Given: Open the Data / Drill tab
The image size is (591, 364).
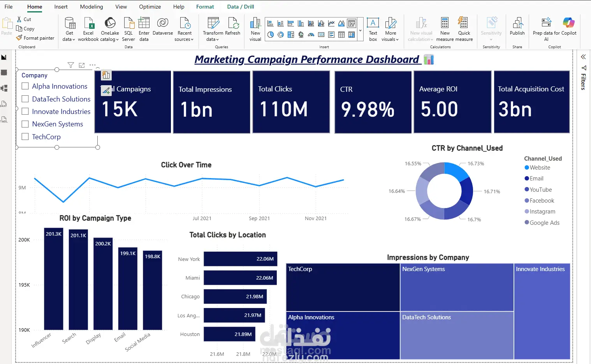Looking at the screenshot, I should [241, 7].
